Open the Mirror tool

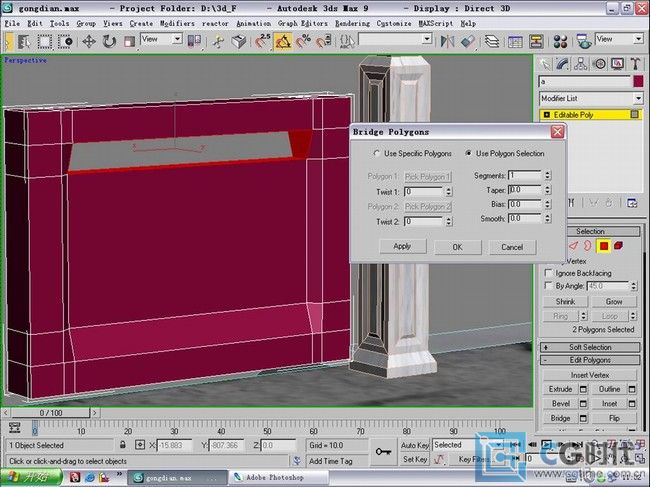tap(447, 41)
